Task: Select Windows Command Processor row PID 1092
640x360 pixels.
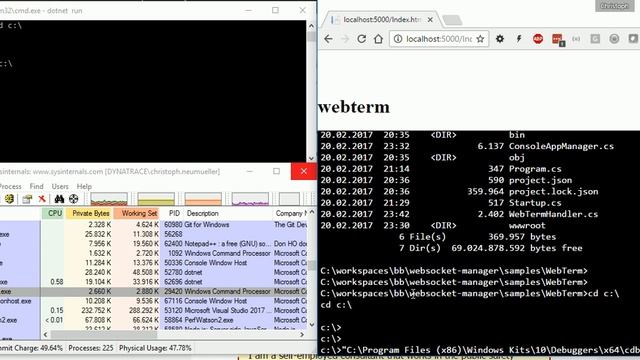Action: [x=153, y=253]
